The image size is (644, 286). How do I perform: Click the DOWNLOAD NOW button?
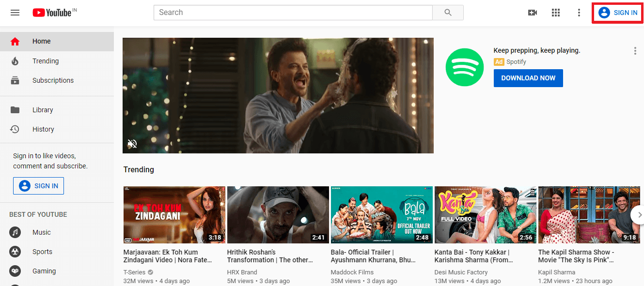pyautogui.click(x=528, y=78)
